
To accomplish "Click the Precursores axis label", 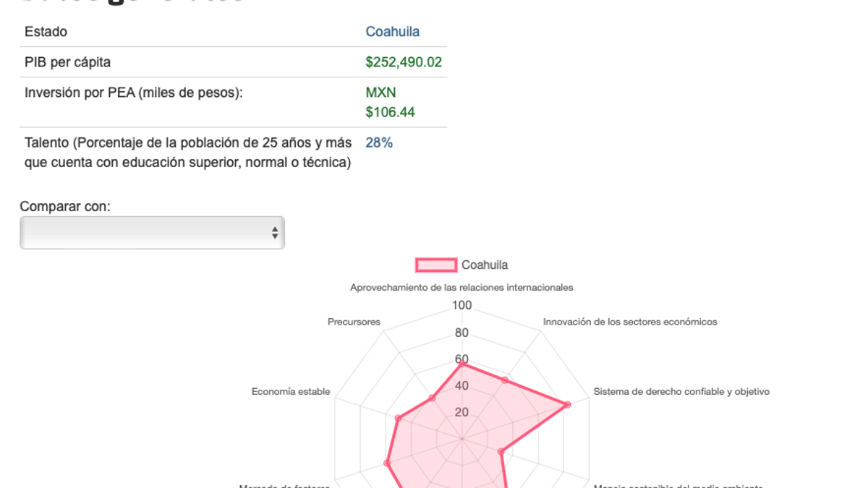I will [x=354, y=322].
